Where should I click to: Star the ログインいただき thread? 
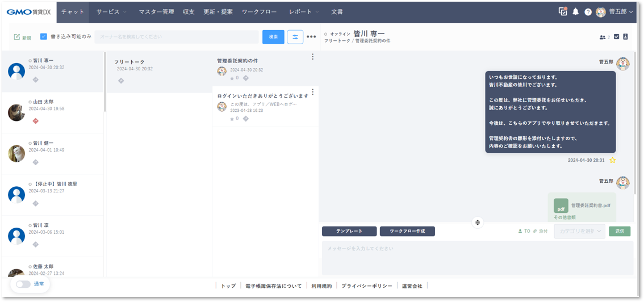click(232, 119)
